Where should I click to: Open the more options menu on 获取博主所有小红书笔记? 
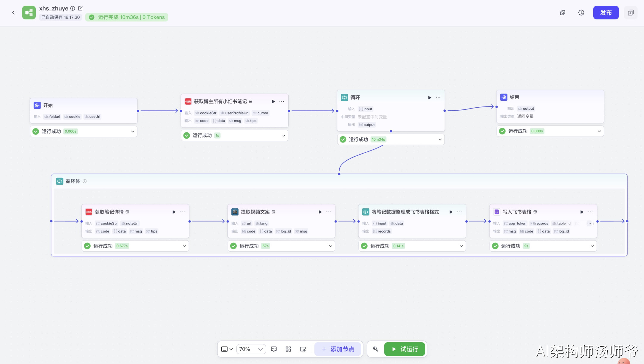282,102
